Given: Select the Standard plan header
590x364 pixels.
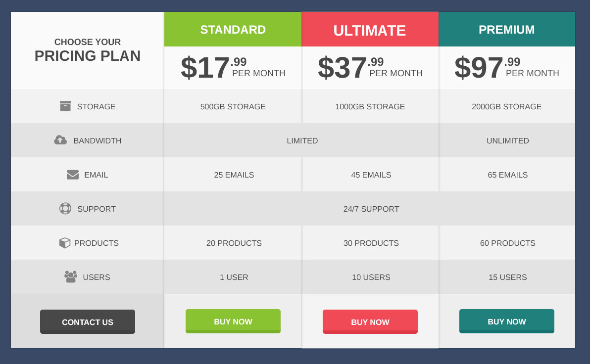Looking at the screenshot, I should [x=233, y=30].
